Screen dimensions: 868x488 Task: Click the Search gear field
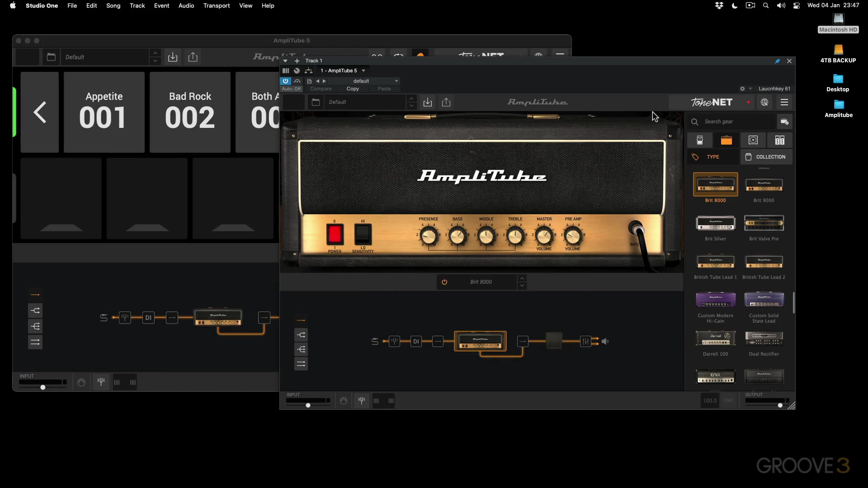point(731,122)
